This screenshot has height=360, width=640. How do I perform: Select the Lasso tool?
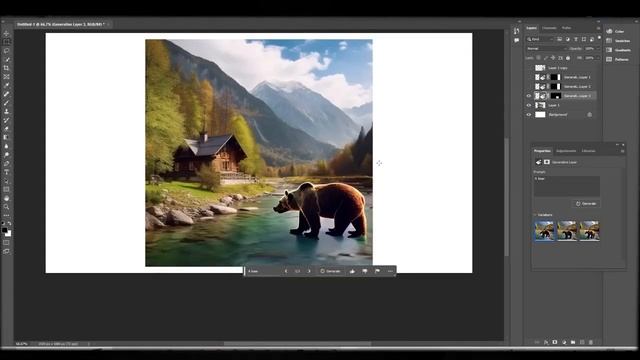6,51
